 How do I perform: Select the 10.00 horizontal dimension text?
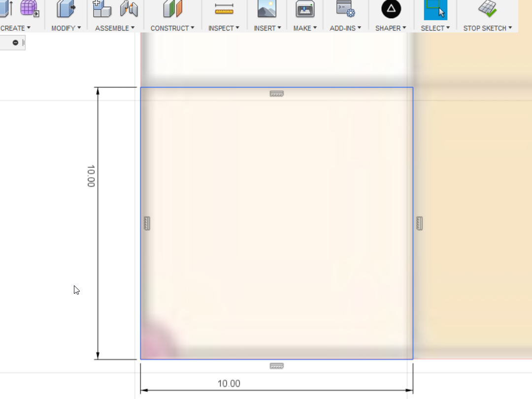[x=229, y=384]
